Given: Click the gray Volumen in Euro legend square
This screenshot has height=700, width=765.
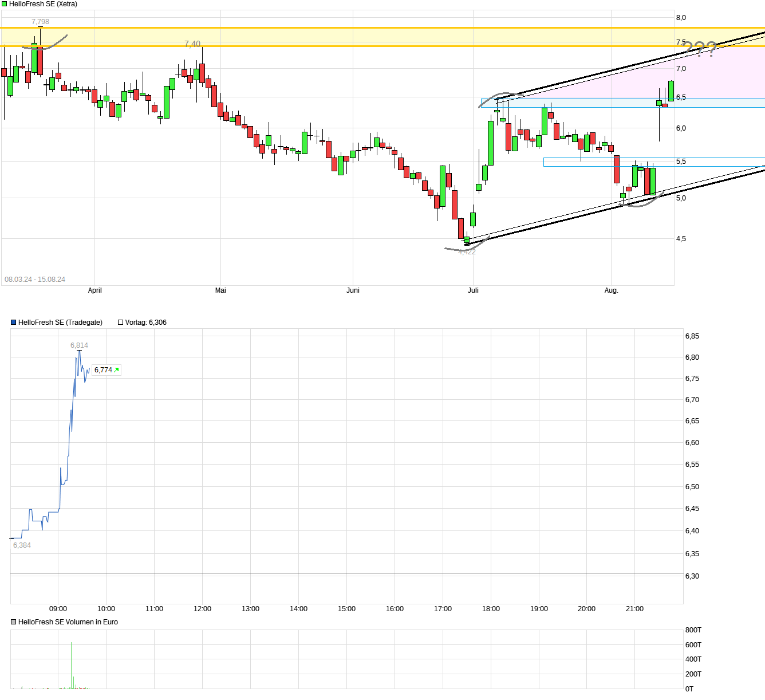Looking at the screenshot, I should click(x=14, y=622).
